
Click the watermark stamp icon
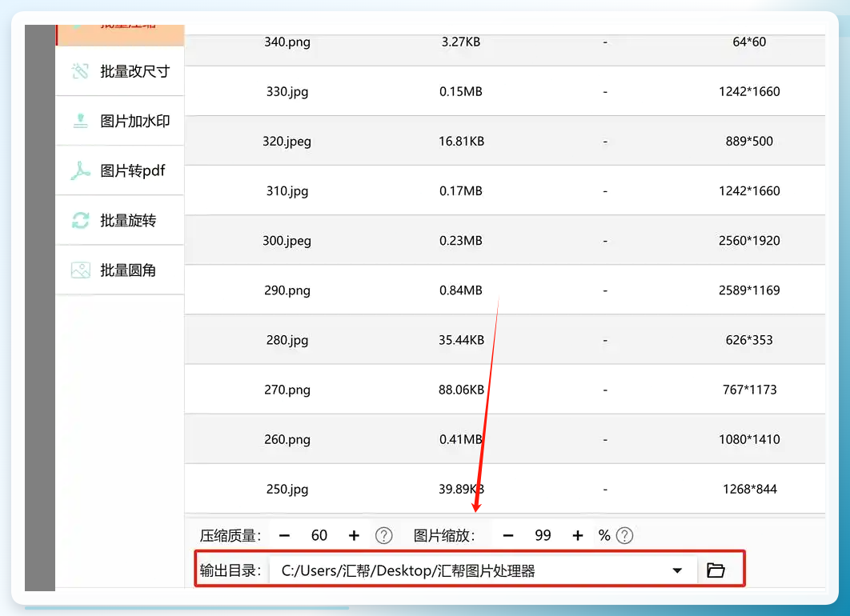click(80, 121)
